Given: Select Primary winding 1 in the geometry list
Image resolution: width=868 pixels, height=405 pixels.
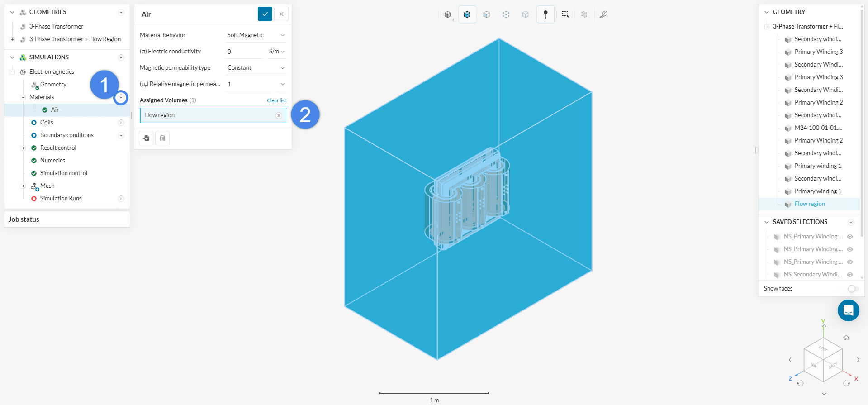Looking at the screenshot, I should (817, 166).
